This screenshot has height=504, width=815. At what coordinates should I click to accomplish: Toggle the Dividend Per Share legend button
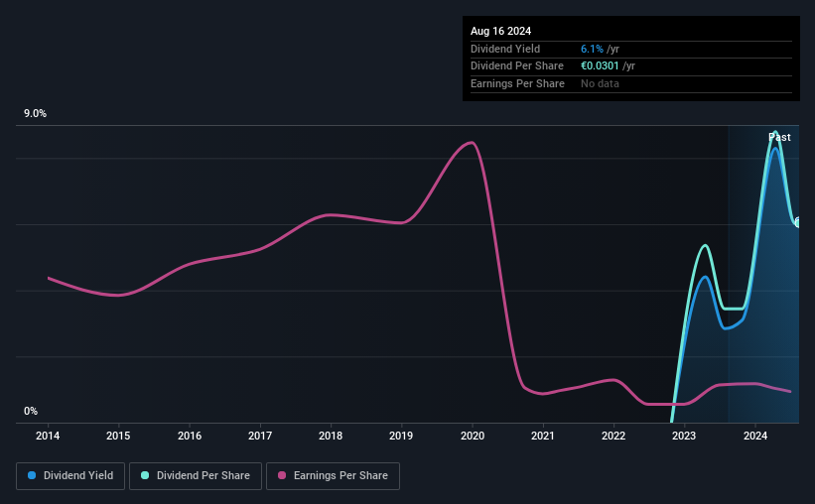[x=196, y=476]
